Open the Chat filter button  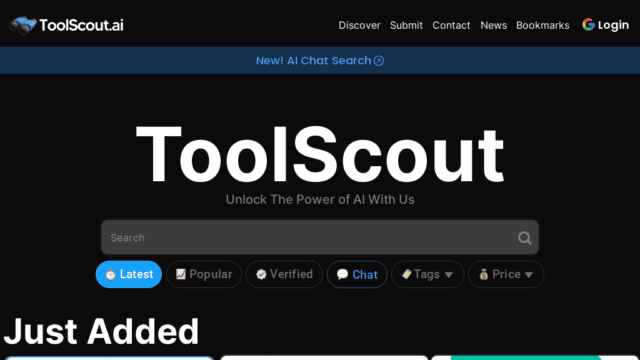point(357,274)
